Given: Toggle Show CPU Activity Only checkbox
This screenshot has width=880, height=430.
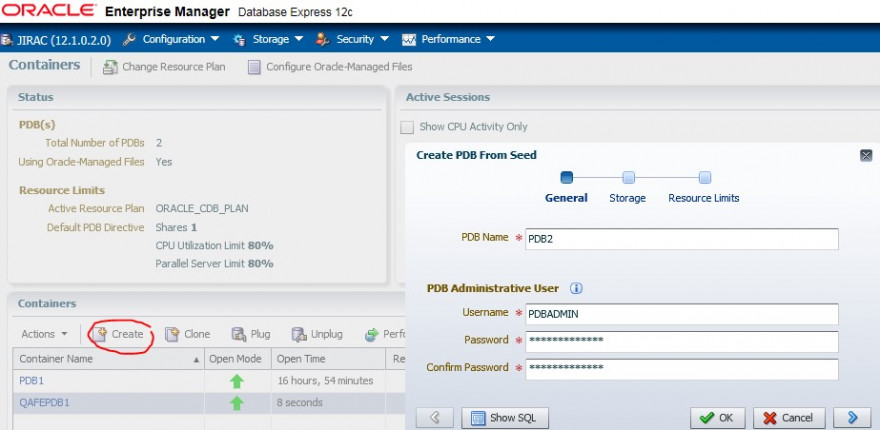Looking at the screenshot, I should coord(407,127).
